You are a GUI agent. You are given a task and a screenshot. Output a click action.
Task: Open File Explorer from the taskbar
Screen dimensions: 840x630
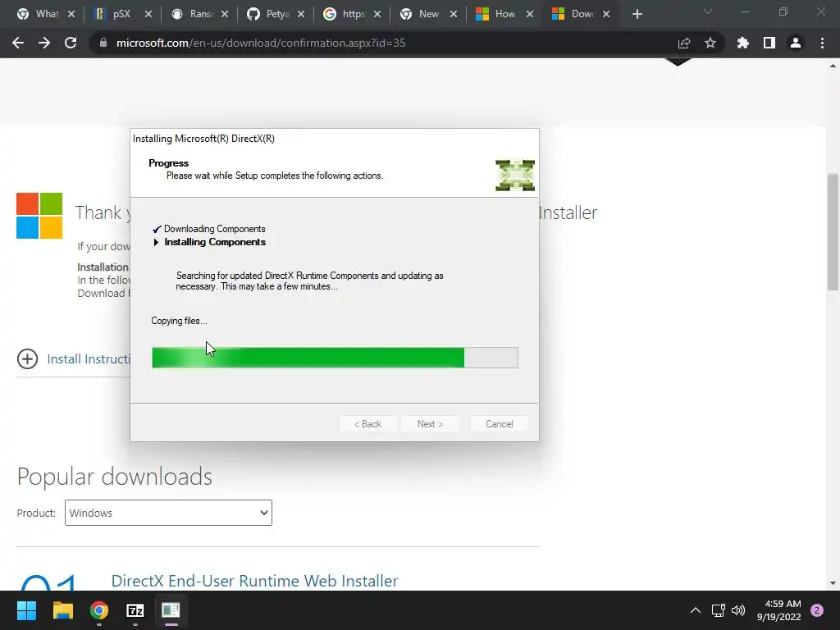62,610
